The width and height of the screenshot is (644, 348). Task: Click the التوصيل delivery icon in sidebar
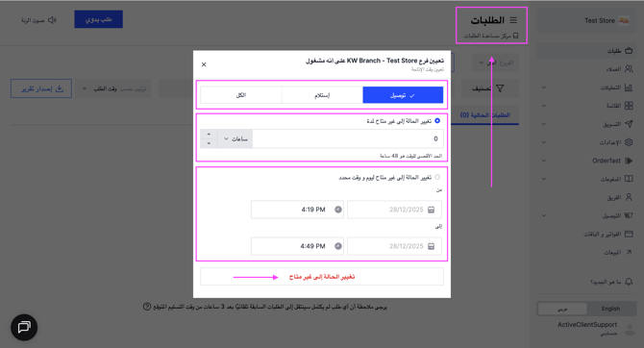[629, 215]
